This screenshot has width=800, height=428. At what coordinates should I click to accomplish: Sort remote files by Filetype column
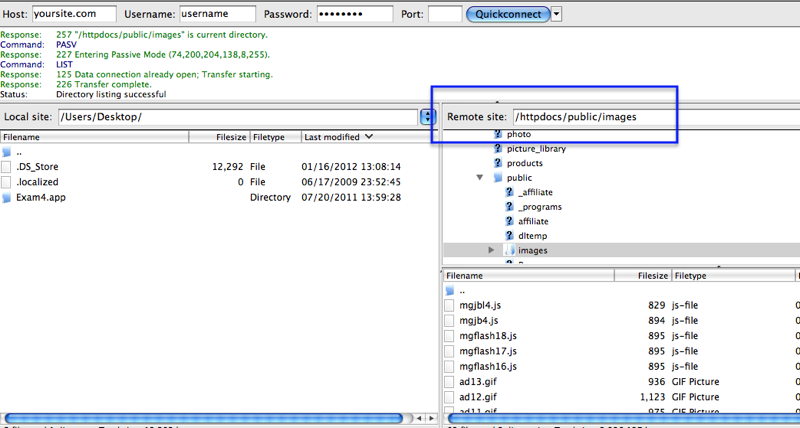tap(733, 275)
